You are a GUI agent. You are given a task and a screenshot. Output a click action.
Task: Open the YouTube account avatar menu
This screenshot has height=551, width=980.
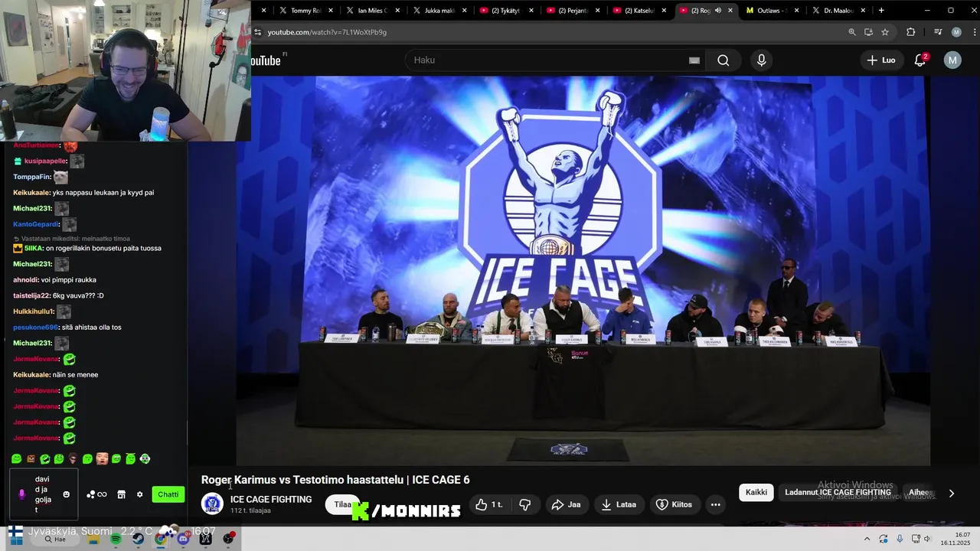tap(952, 60)
